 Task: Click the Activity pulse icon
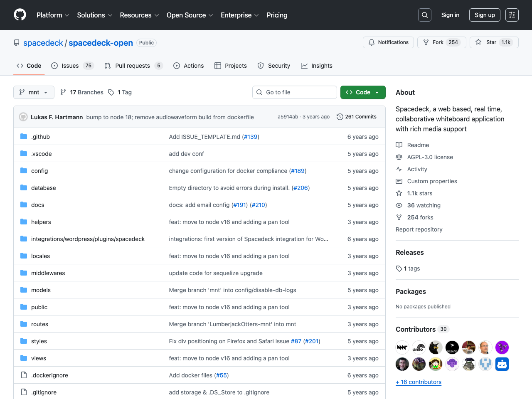399,169
